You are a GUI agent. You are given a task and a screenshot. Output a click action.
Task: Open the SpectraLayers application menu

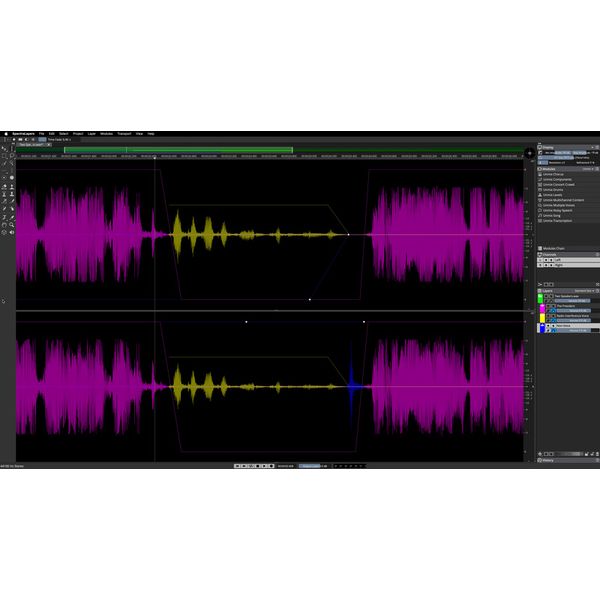23,134
